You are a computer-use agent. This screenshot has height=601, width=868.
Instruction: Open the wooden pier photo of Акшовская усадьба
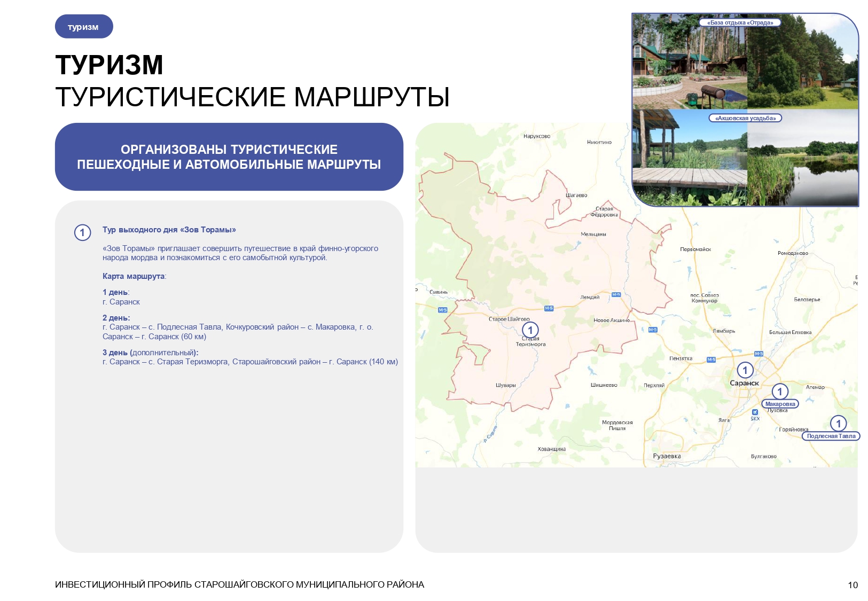(x=690, y=158)
